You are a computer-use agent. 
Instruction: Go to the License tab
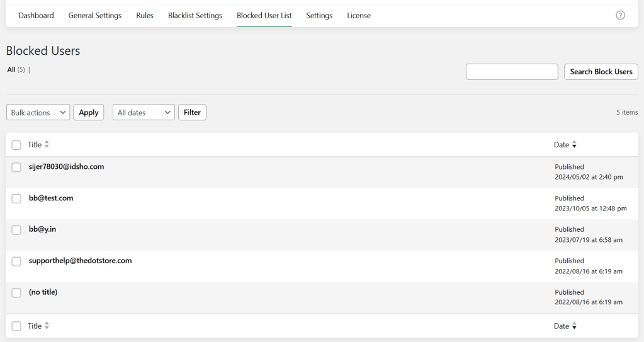(359, 16)
